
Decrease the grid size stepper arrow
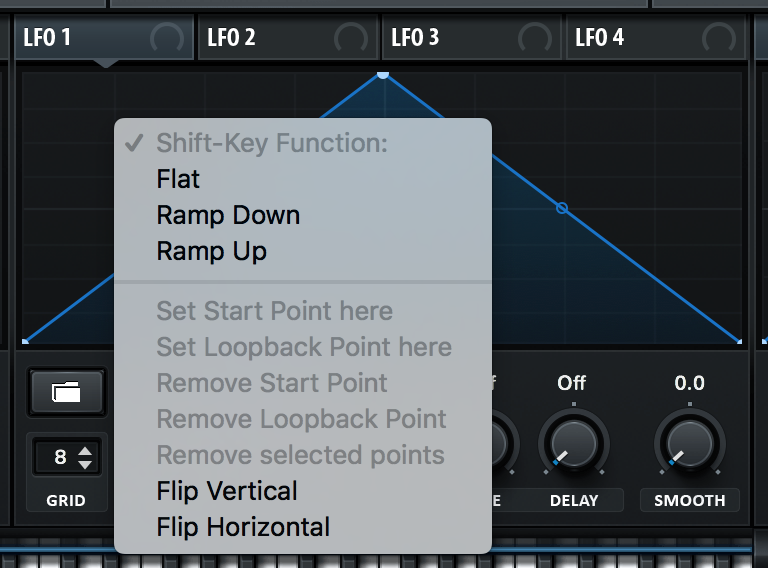[x=85, y=464]
